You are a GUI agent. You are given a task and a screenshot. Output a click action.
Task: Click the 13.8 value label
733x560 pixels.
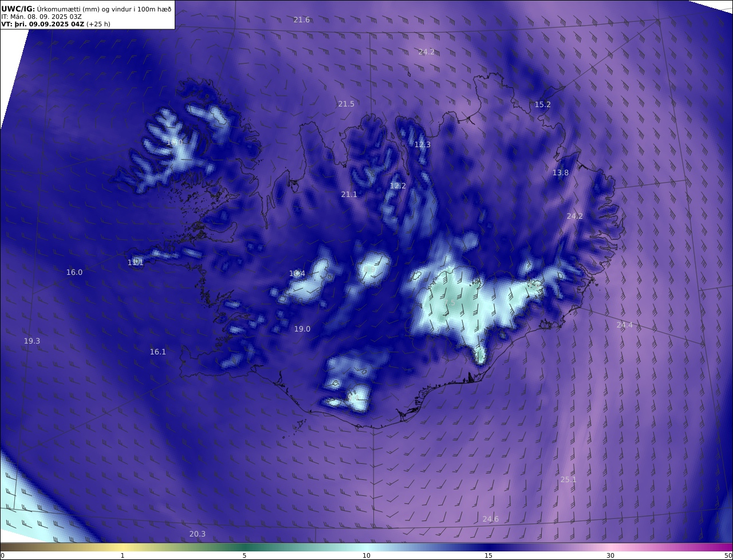(561, 173)
